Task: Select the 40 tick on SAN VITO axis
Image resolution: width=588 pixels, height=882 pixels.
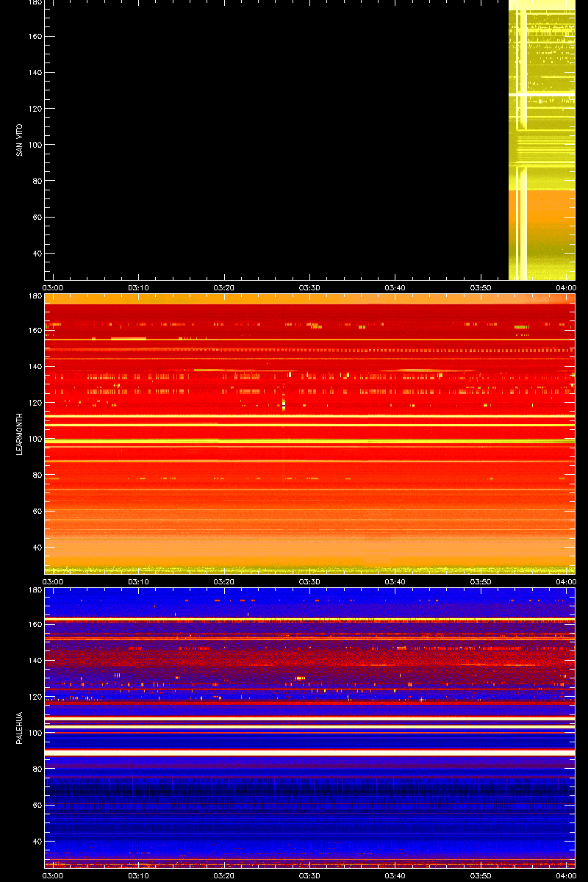Action: [x=36, y=254]
